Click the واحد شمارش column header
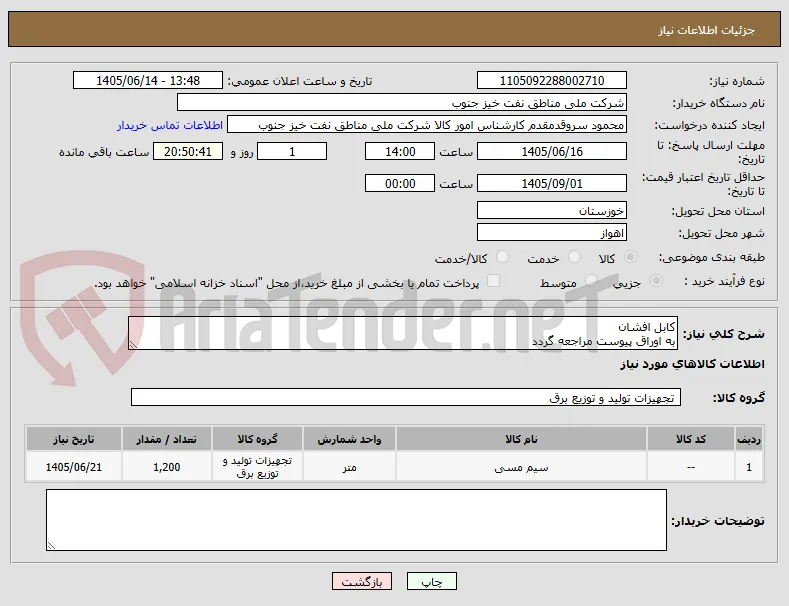This screenshot has height=606, width=789. pyautogui.click(x=349, y=439)
